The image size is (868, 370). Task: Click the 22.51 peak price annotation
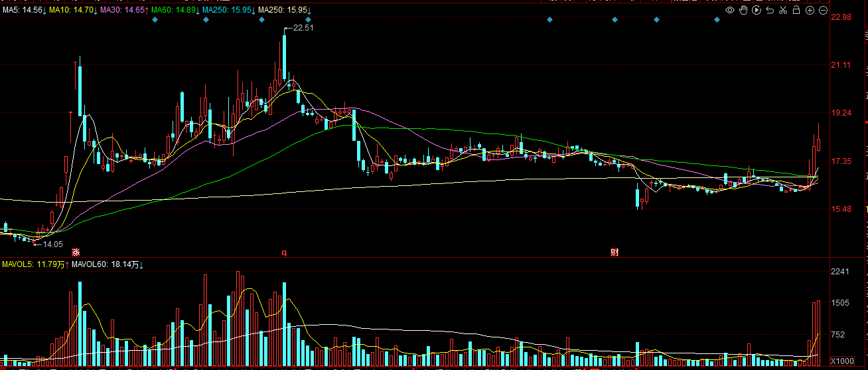[x=303, y=28]
